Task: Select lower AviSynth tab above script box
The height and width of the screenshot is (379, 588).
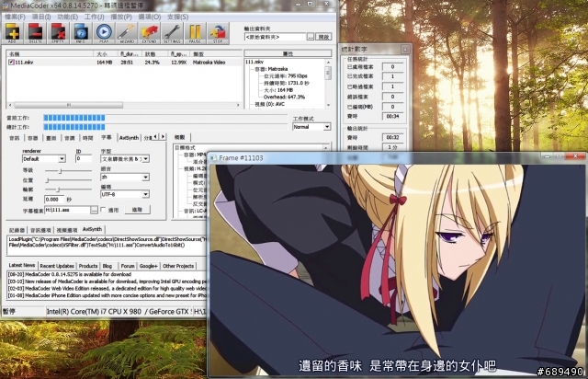Action: [92, 229]
